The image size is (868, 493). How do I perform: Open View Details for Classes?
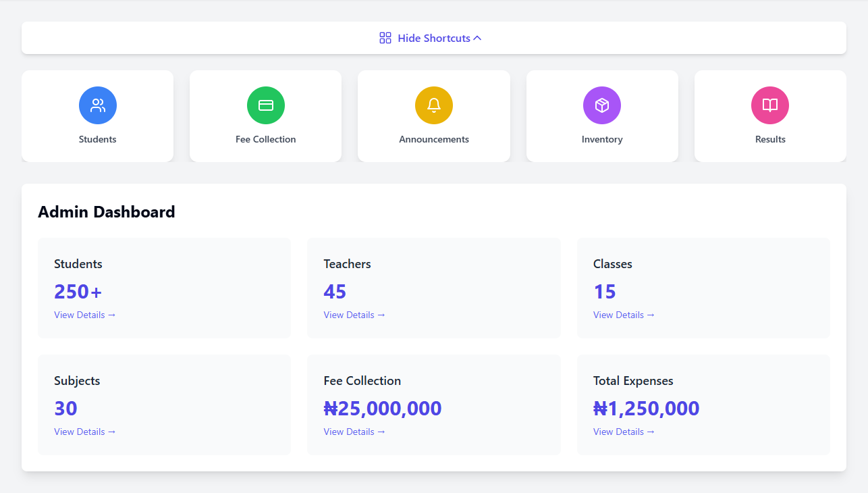click(x=624, y=315)
